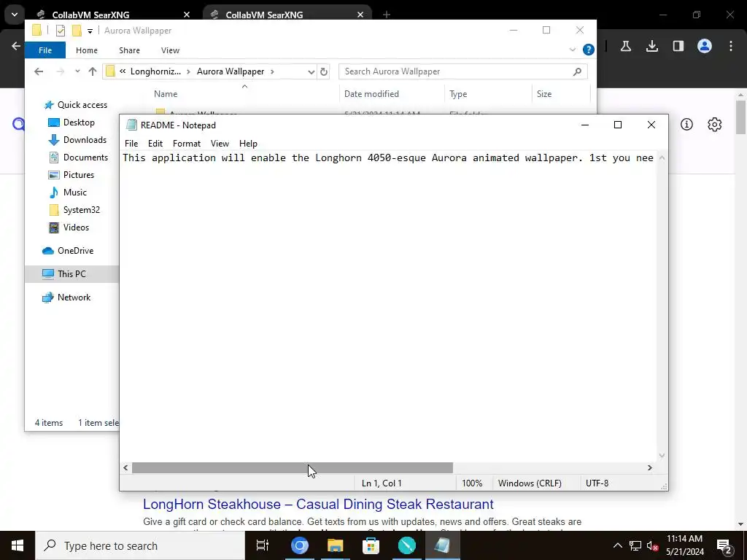Open browser tab search dropdown
Viewport: 747px width, 560px height.
click(15, 15)
